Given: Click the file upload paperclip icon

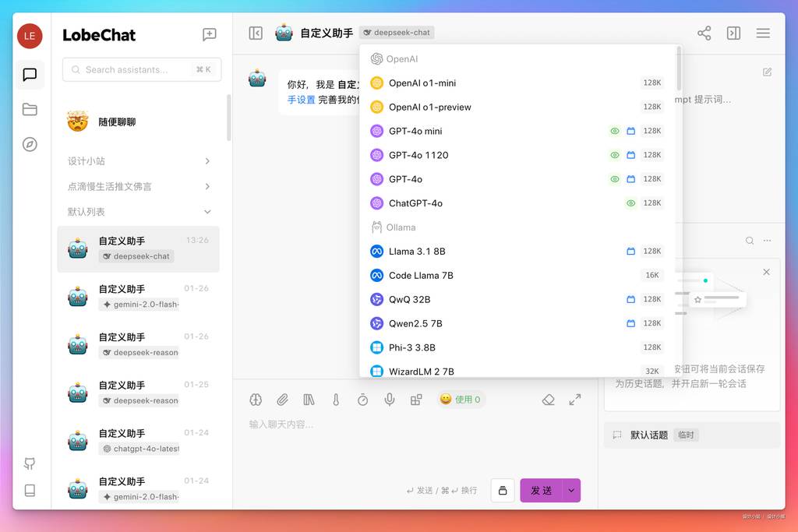Looking at the screenshot, I should 282,400.
